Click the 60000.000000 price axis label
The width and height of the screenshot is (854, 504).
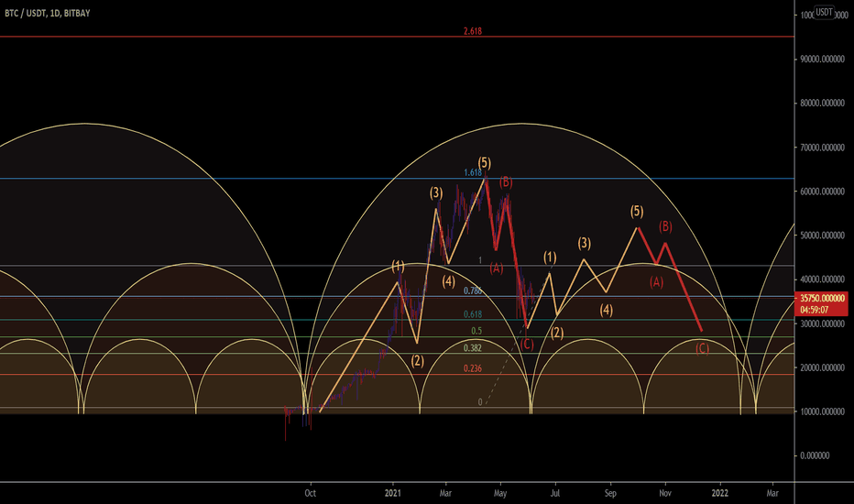823,192
